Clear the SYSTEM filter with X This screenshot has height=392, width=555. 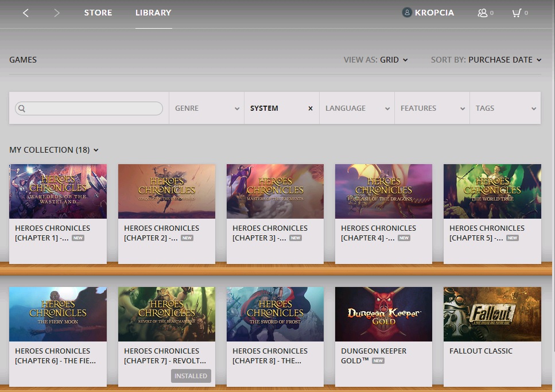311,108
